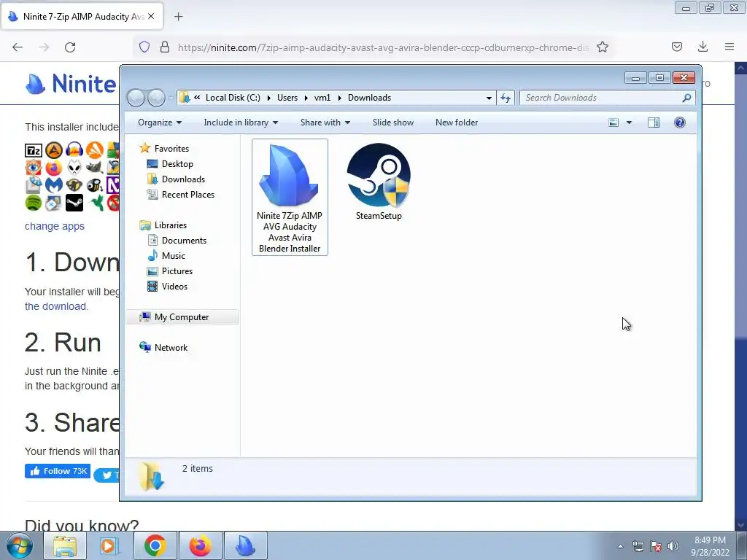Select Documents library
The width and height of the screenshot is (747, 560).
(x=184, y=241)
